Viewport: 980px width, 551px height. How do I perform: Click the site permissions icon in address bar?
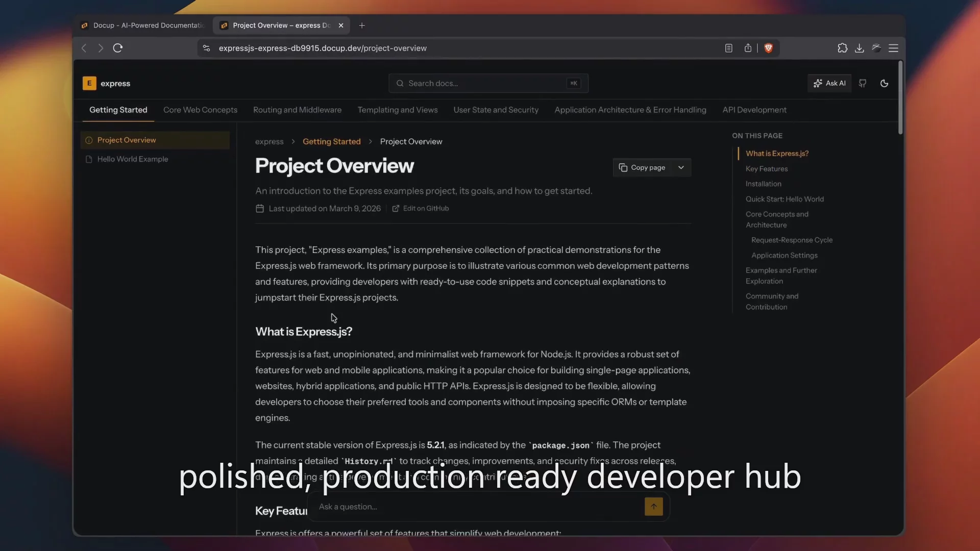click(x=206, y=48)
